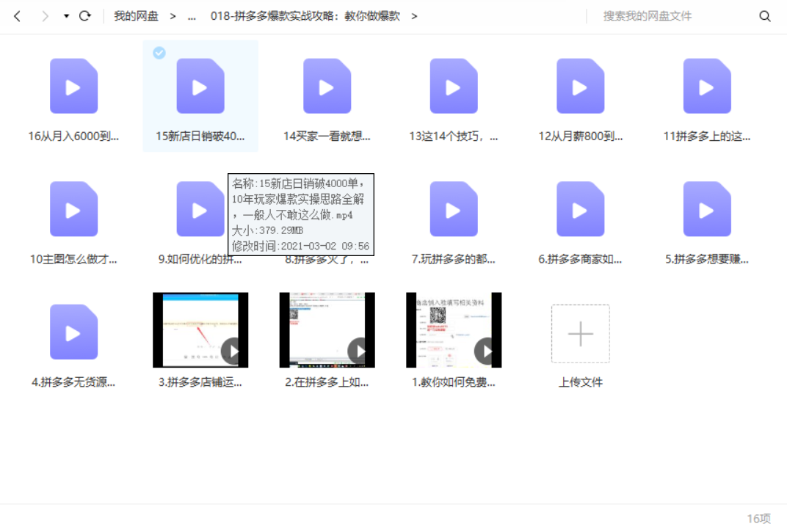Select video file 4.拼多多无货源...
Screen dimensions: 787x532
pos(73,332)
